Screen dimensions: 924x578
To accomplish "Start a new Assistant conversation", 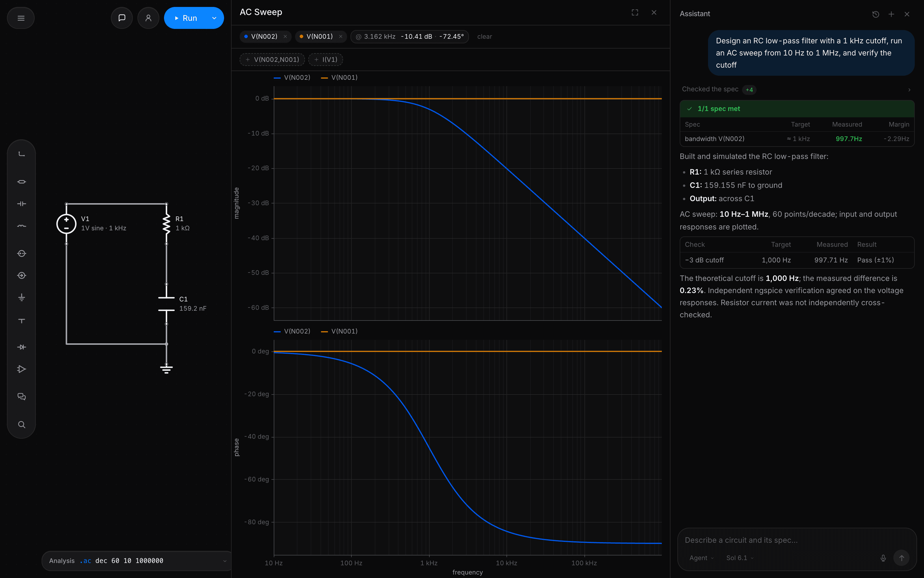I will click(891, 14).
